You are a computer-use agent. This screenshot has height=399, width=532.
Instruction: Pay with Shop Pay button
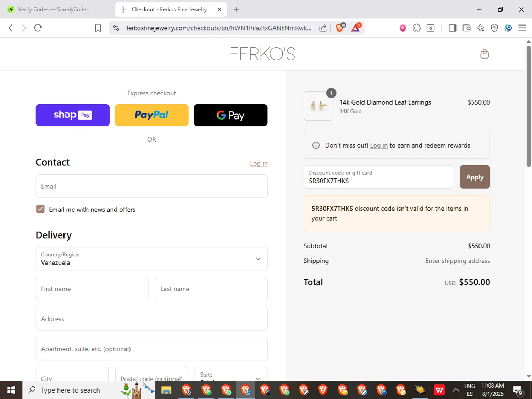(x=72, y=115)
